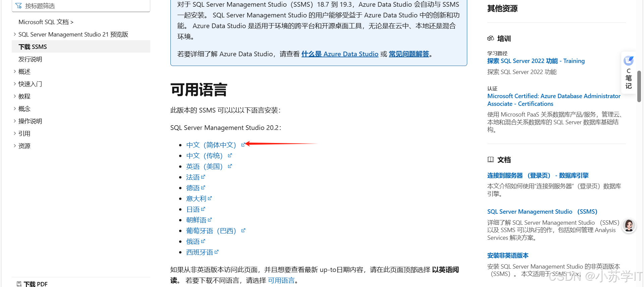This screenshot has height=287, width=644.
Task: Click the filter icon in title filter box
Action: (x=18, y=6)
